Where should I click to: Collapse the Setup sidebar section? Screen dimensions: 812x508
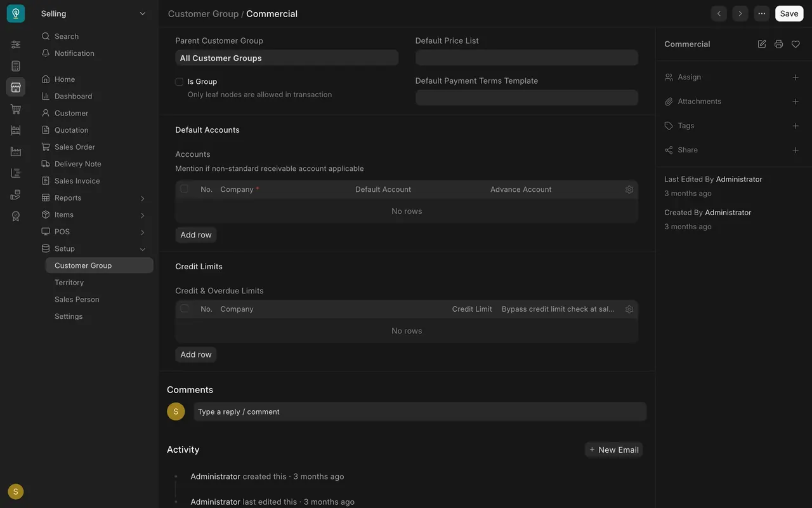[x=142, y=249]
